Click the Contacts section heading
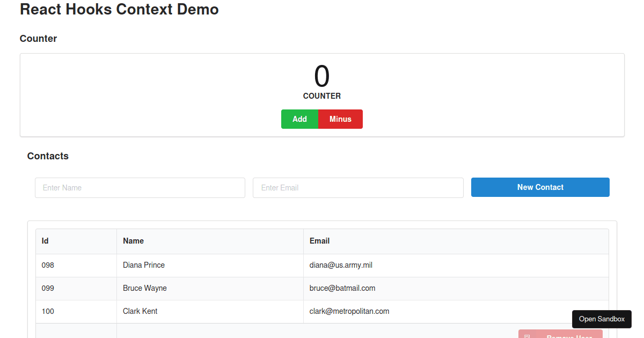Image resolution: width=644 pixels, height=338 pixels. tap(48, 156)
